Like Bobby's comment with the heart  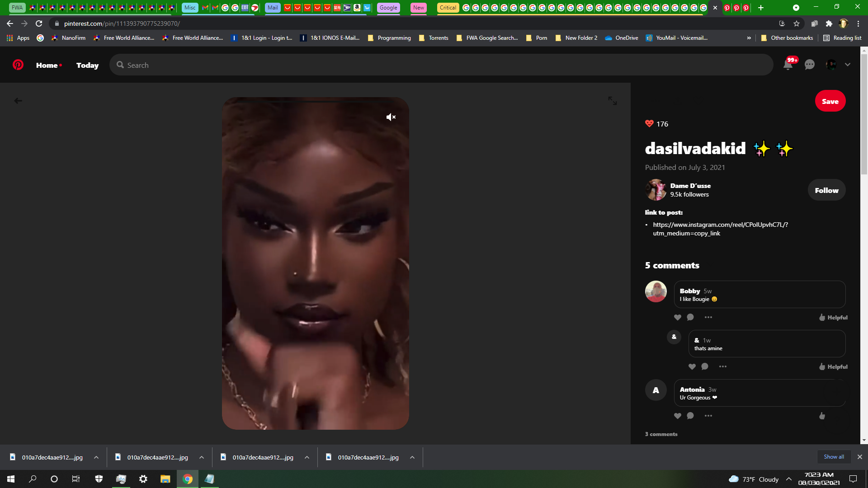click(x=677, y=317)
